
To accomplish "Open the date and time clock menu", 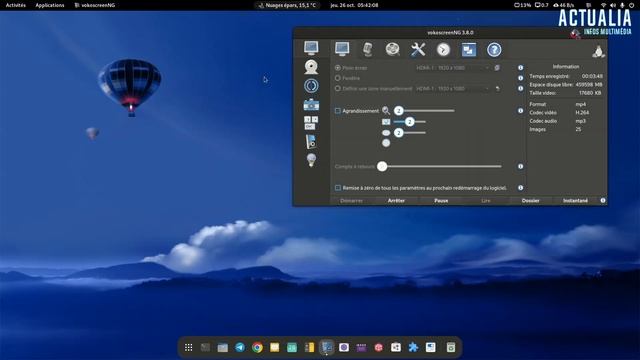I will click(x=354, y=5).
